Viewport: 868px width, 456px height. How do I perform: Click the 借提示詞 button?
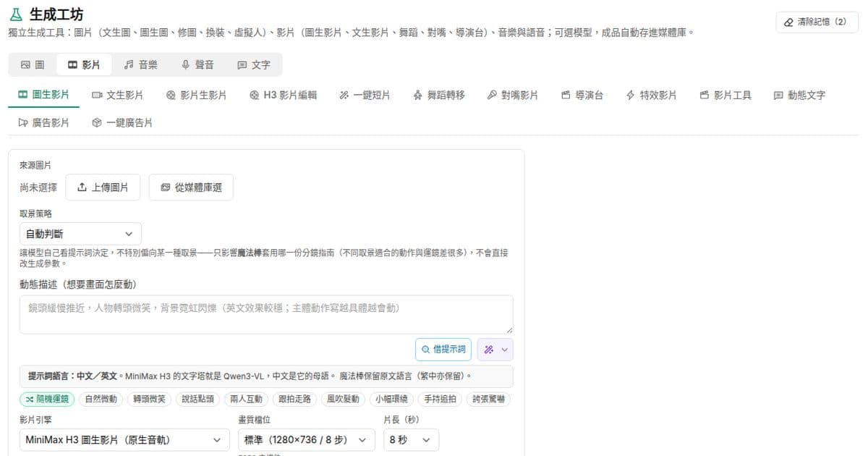(443, 350)
